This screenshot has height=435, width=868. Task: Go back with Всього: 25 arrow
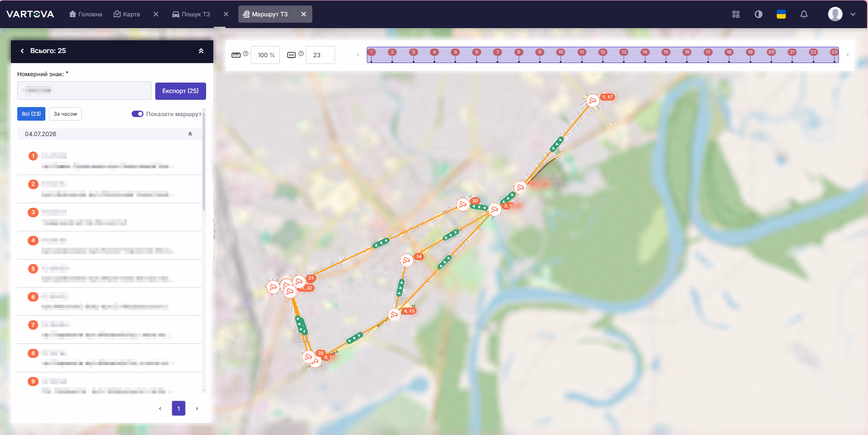[22, 51]
